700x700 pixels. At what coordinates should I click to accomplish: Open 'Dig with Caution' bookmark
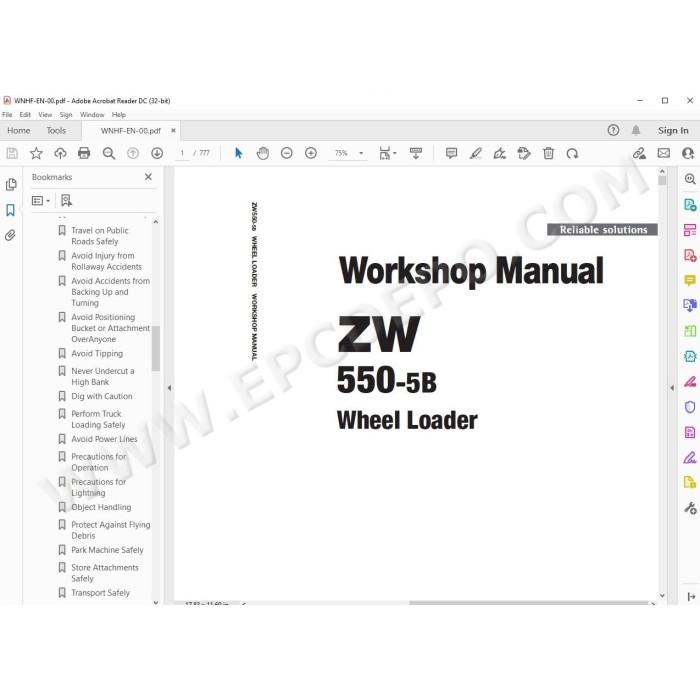(102, 396)
